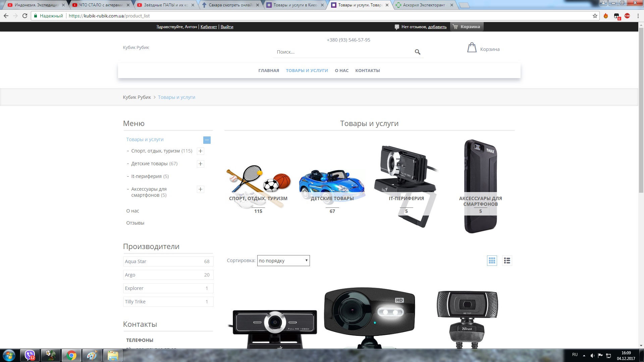Click the red flame extension icon
The width and height of the screenshot is (644, 362).
click(606, 16)
